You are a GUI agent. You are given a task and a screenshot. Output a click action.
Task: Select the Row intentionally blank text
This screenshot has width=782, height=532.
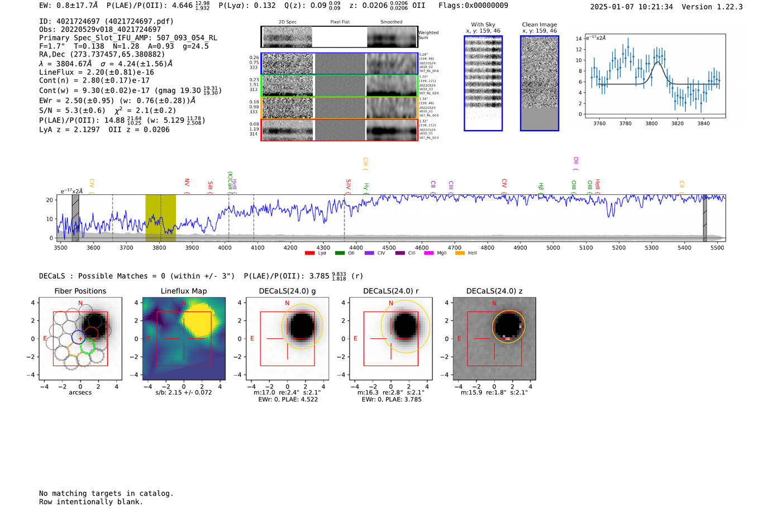(91, 502)
